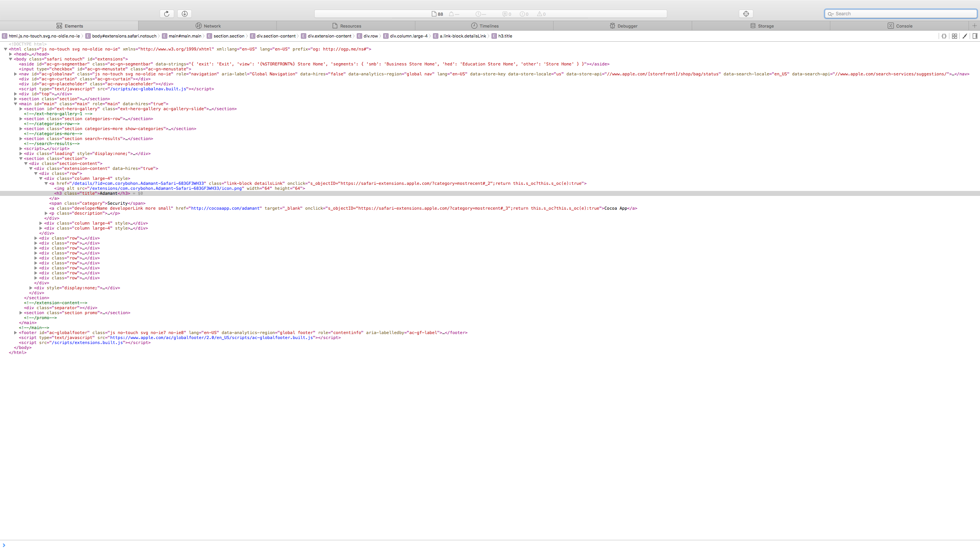Collapse the html root node triangle
980x551 pixels.
pos(6,49)
